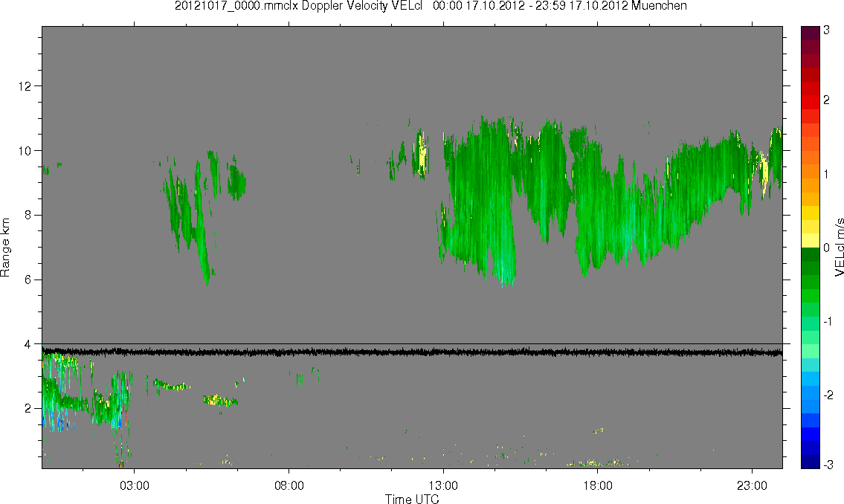Image resolution: width=844 pixels, height=504 pixels.
Task: Click the 12 km range tick label
Action: [25, 86]
